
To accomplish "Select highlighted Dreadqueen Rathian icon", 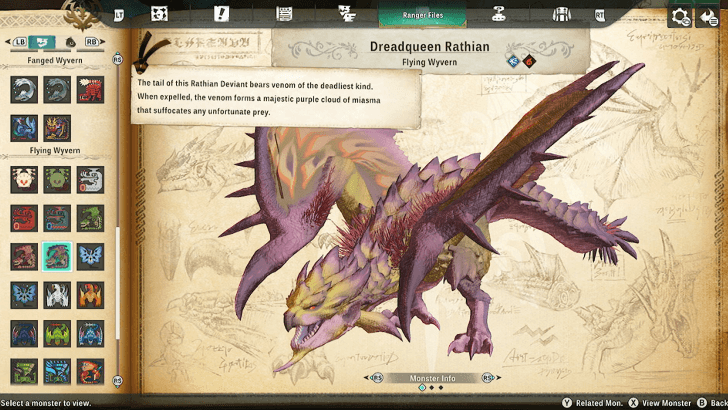I will tap(57, 257).
